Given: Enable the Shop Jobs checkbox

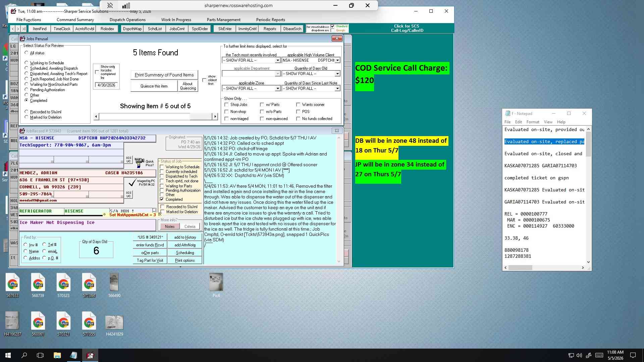Looking at the screenshot, I should click(227, 105).
